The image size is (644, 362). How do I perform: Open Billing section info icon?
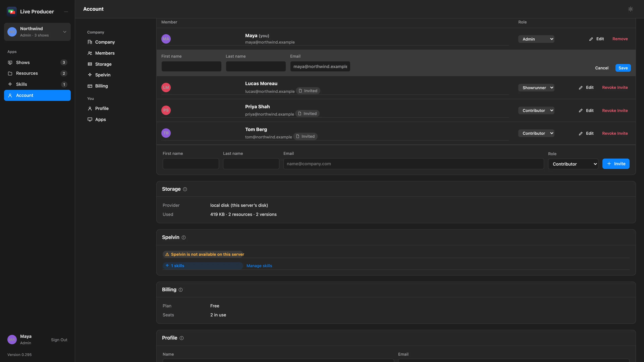pos(180,290)
